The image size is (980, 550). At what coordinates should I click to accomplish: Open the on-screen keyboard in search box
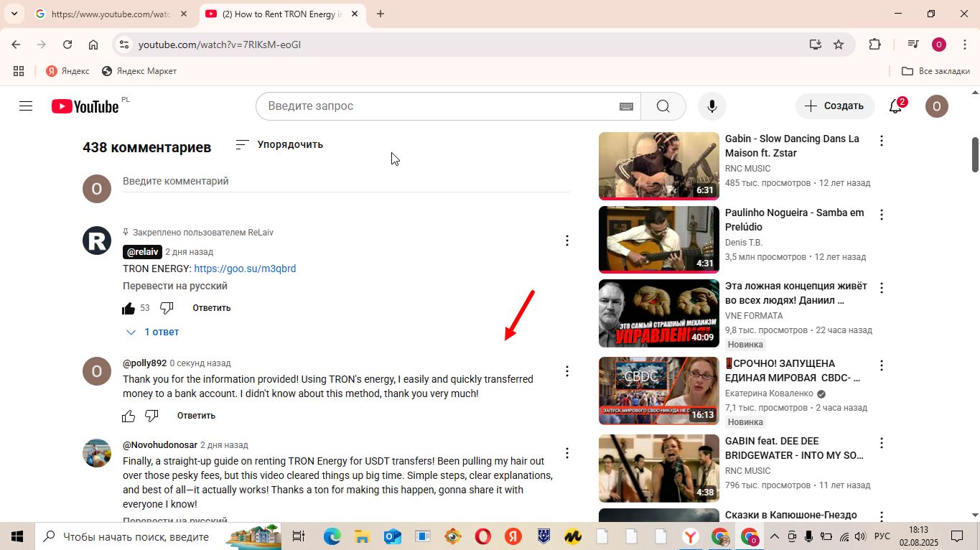pyautogui.click(x=626, y=106)
